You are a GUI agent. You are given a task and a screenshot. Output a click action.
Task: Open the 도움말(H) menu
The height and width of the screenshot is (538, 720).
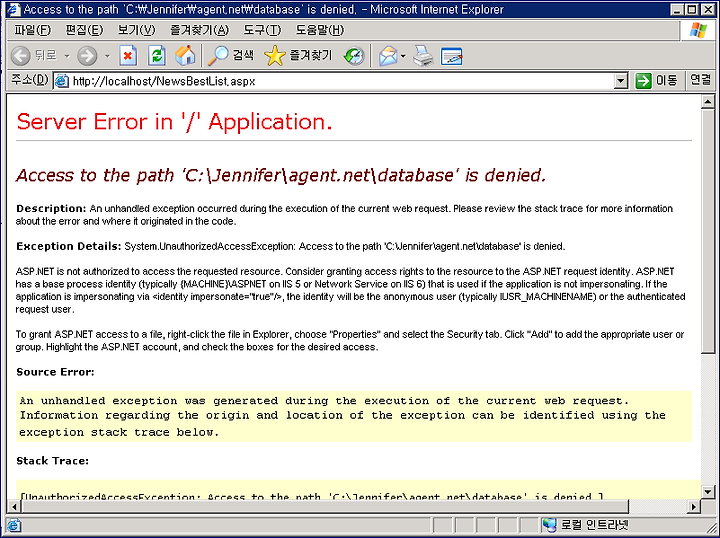point(320,30)
